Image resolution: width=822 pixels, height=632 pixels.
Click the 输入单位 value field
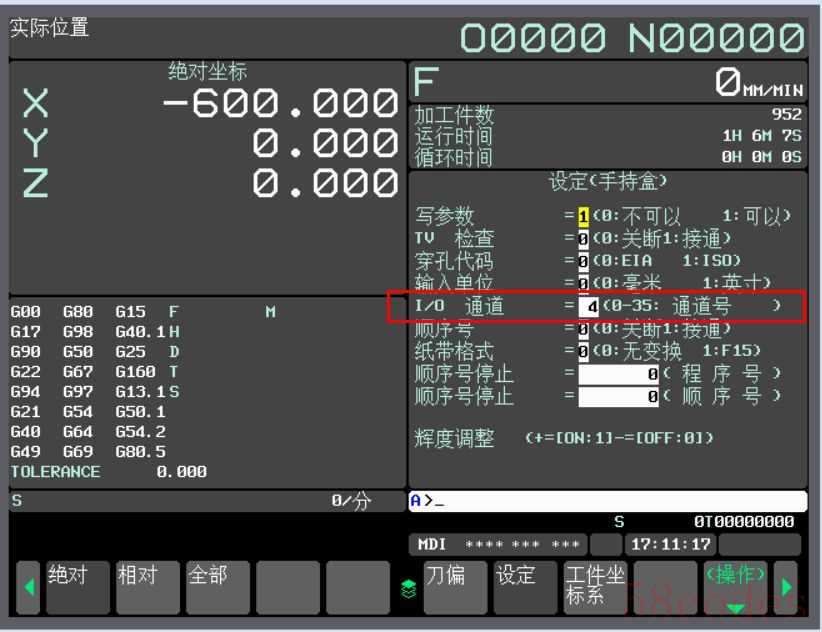tap(583, 283)
